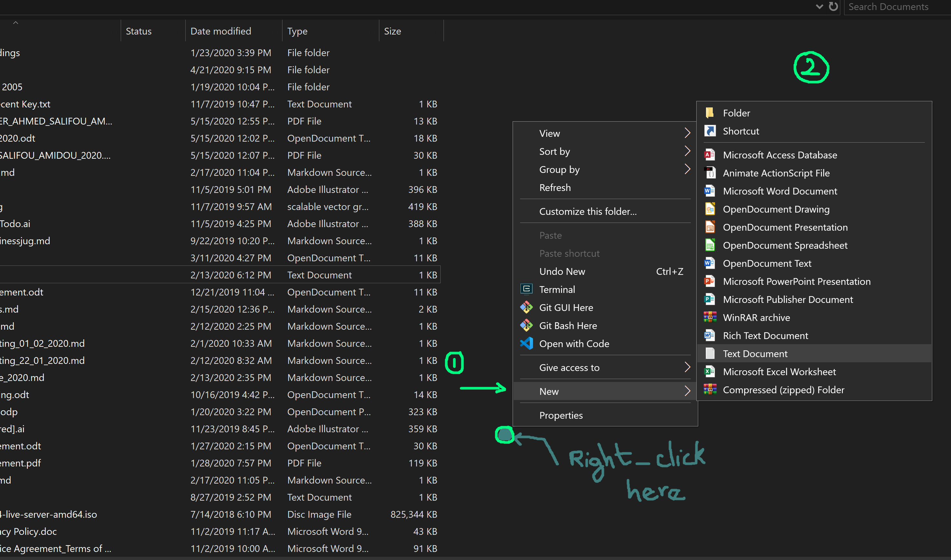Expand the New submenu arrow

pos(687,391)
